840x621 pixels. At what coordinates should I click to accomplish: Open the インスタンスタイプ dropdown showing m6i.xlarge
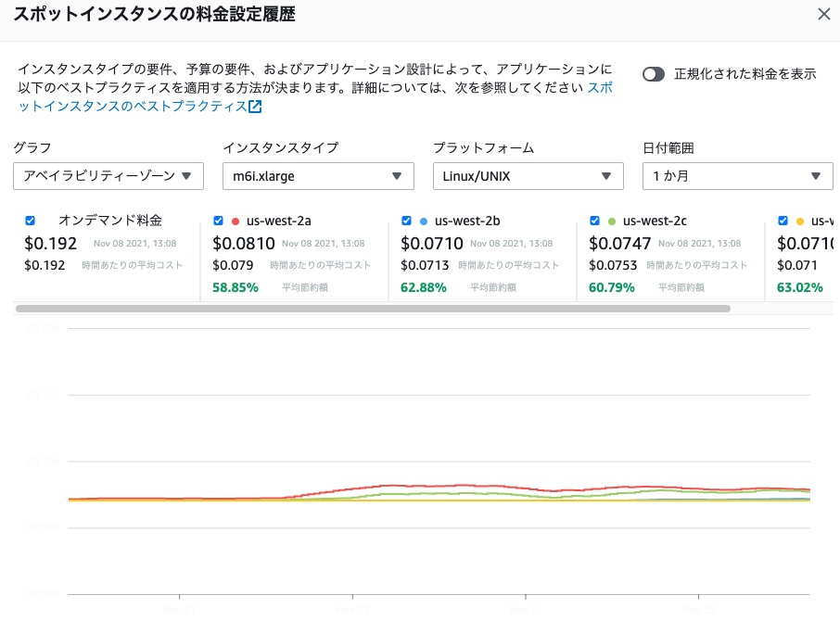click(x=318, y=176)
